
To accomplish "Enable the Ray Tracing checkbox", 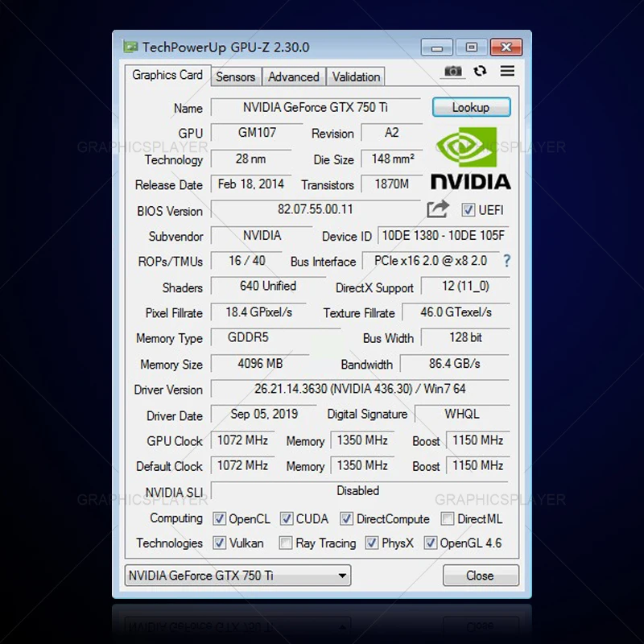I will tap(286, 543).
